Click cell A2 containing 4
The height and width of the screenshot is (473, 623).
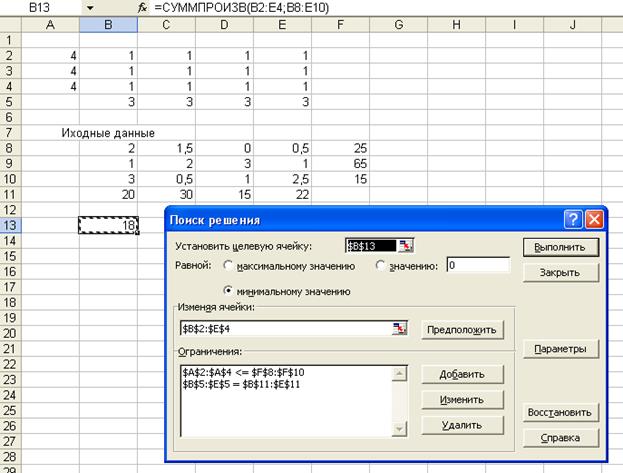point(50,56)
